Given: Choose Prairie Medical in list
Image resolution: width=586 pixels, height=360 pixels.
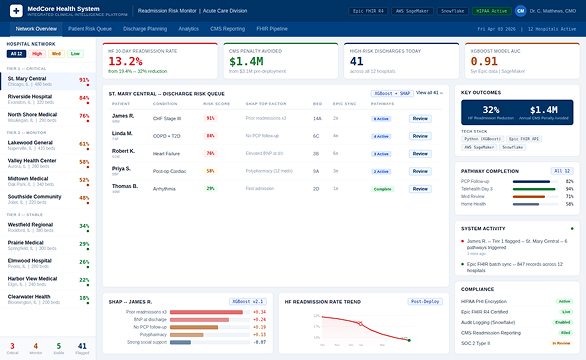Looking at the screenshot, I should 48,245.
